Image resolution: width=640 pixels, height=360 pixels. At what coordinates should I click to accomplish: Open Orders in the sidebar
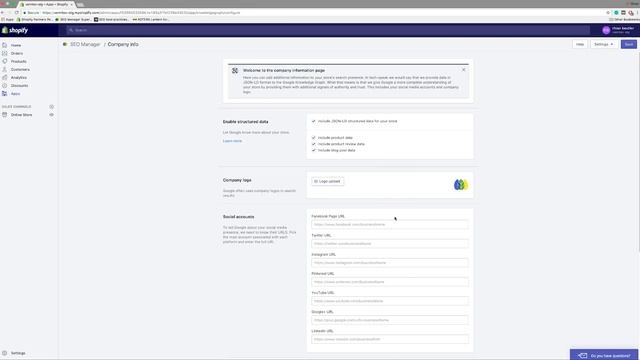point(17,53)
